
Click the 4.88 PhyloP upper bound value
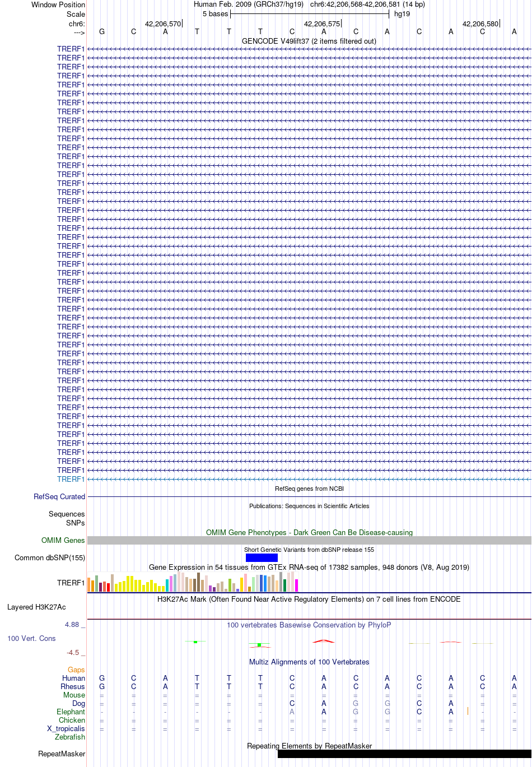[72, 624]
